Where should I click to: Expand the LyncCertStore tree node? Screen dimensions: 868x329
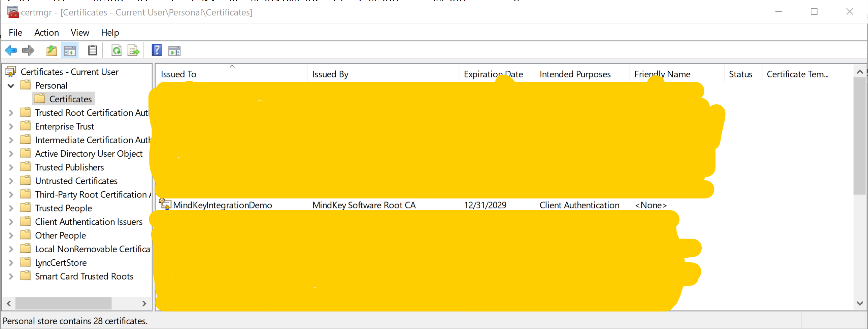[x=11, y=263]
